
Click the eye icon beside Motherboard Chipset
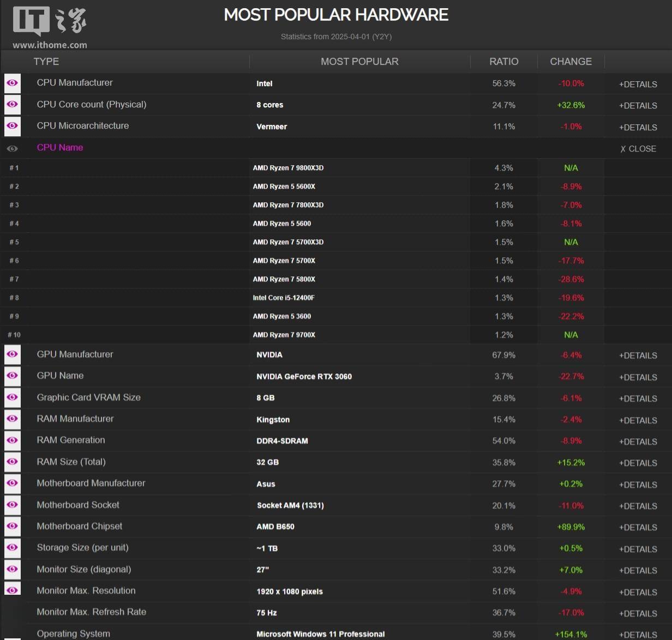click(12, 527)
